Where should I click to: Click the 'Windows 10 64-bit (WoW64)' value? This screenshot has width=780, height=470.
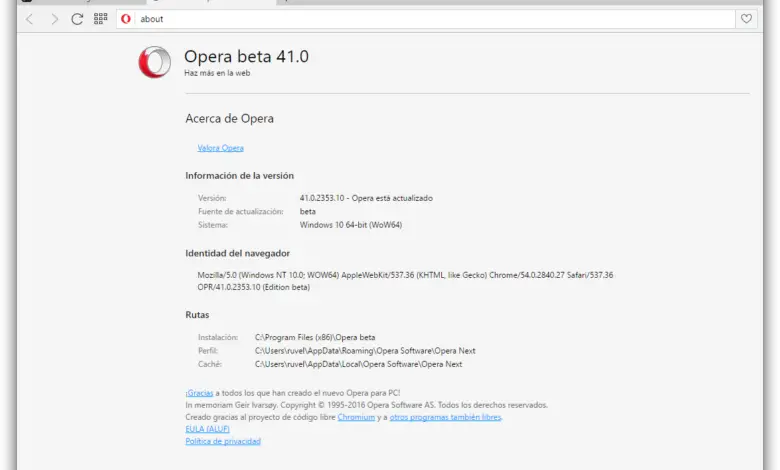pos(351,225)
